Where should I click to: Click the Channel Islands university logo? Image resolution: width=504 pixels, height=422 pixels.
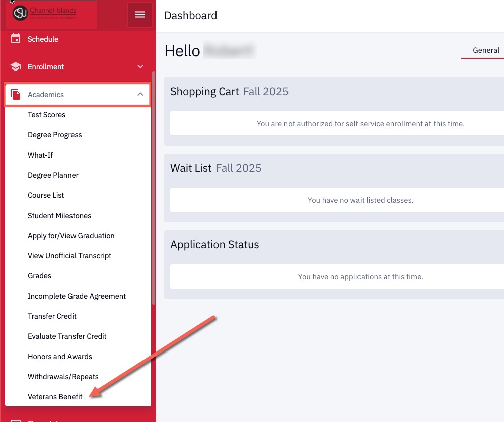[51, 14]
